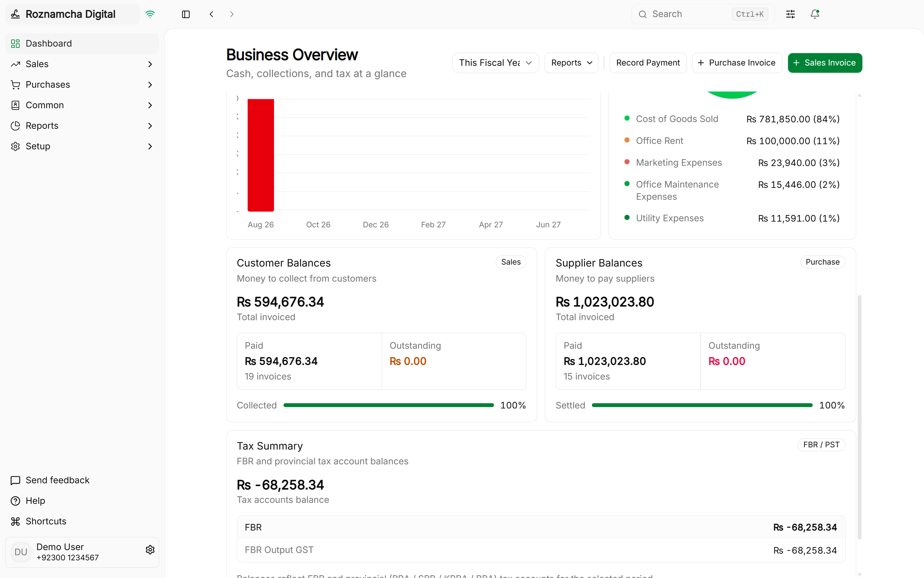Expand the Reports sidebar chevron
The width and height of the screenshot is (924, 578).
pos(150,126)
